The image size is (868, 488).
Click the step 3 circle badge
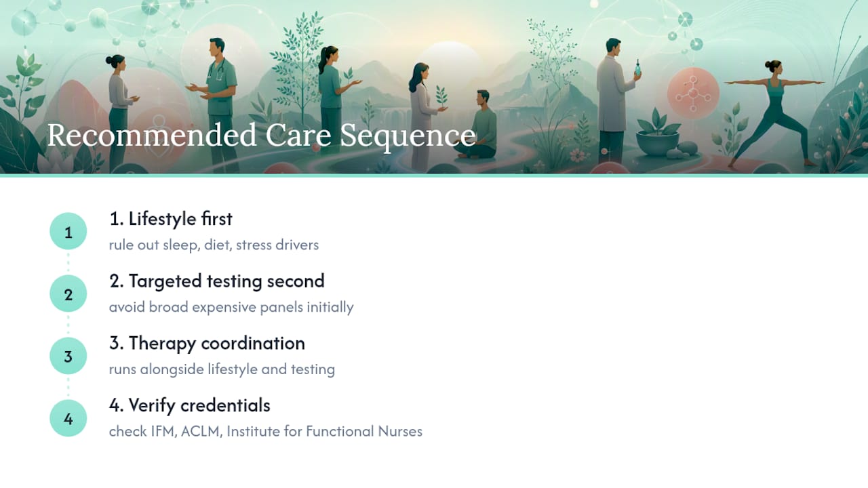68,357
